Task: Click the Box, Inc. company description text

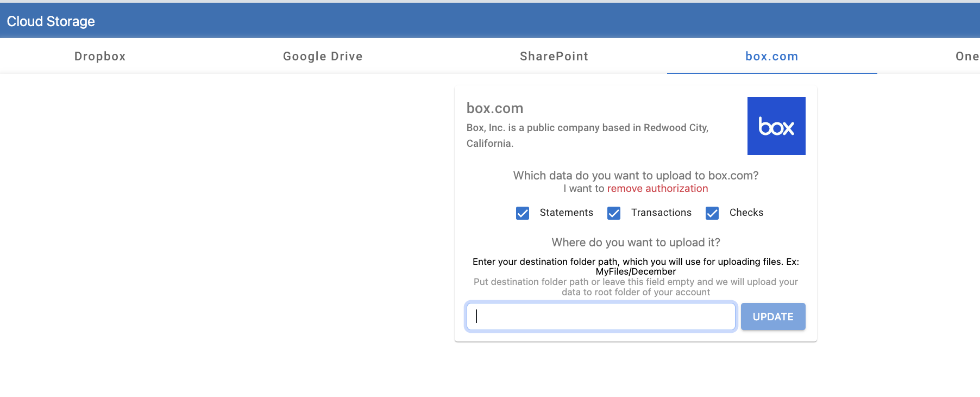Action: (x=587, y=135)
